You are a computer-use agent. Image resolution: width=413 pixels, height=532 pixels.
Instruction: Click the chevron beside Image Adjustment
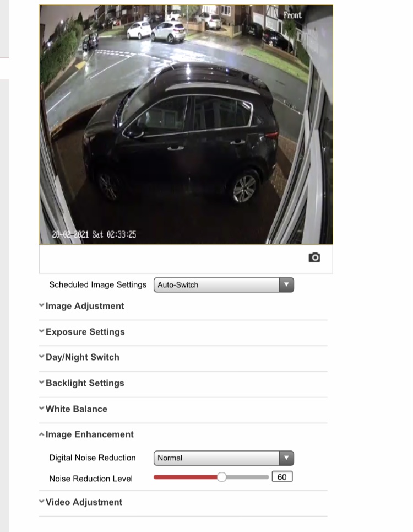[41, 305]
